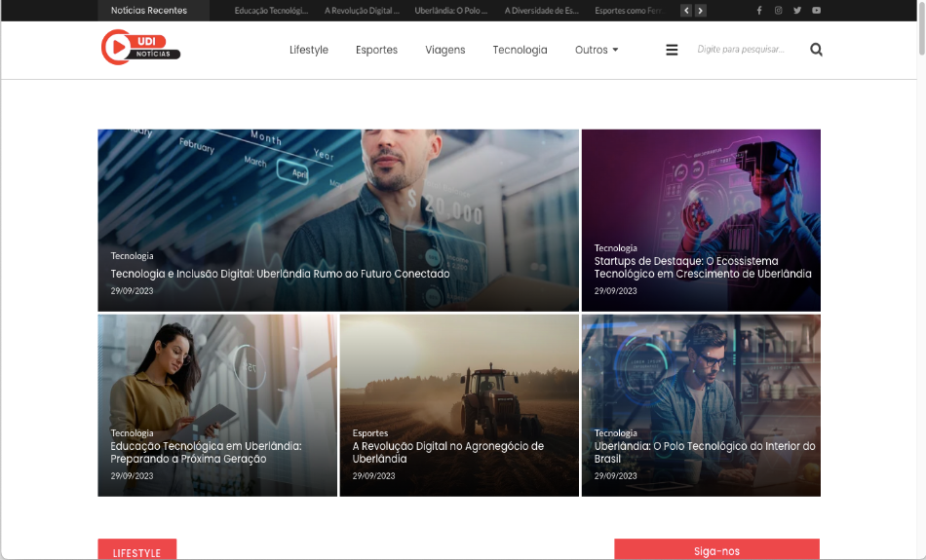This screenshot has height=560, width=926.
Task: Click the search magnifier icon
Action: [816, 50]
